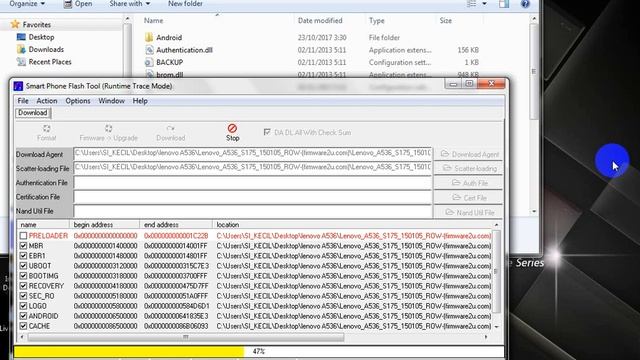Click the Nand Util File browse button
This screenshot has width=640, height=360.
(x=469, y=212)
